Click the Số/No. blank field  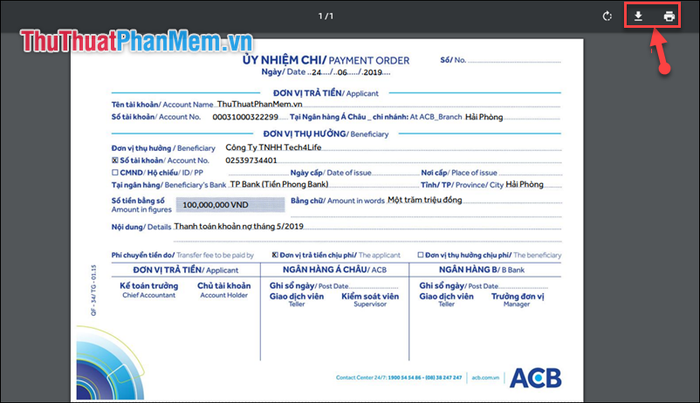pos(514,60)
